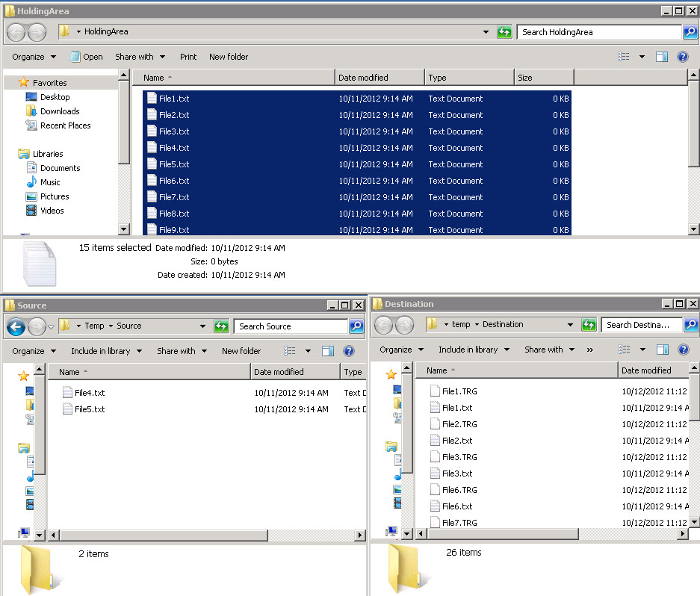
Task: Sort by Date modified column in HoldingArea
Action: point(363,78)
